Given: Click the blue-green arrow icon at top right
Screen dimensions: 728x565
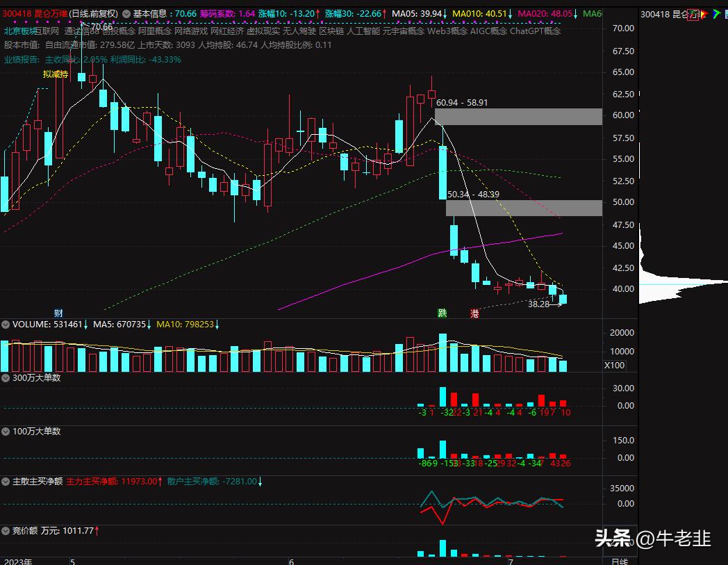Looking at the screenshot, I should click(x=717, y=15).
